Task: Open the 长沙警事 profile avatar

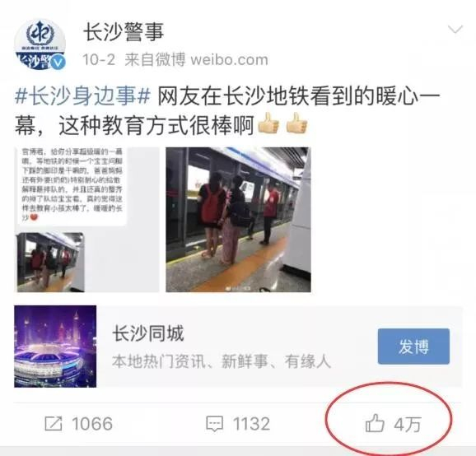Action: [x=40, y=44]
